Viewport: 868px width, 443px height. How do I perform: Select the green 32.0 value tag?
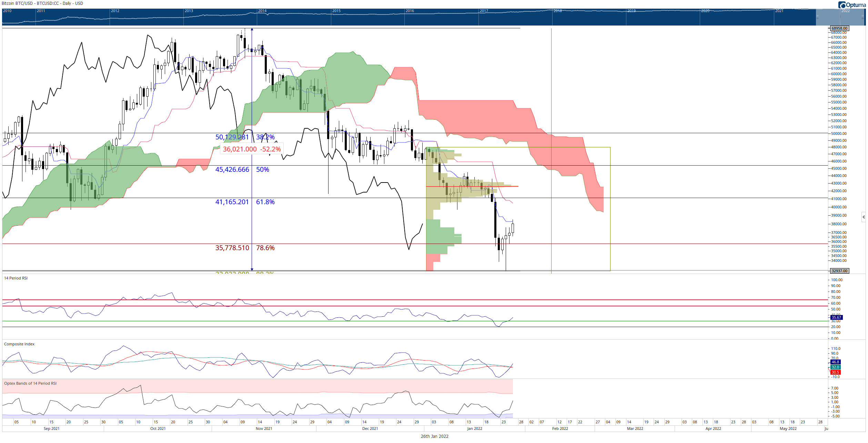point(836,367)
